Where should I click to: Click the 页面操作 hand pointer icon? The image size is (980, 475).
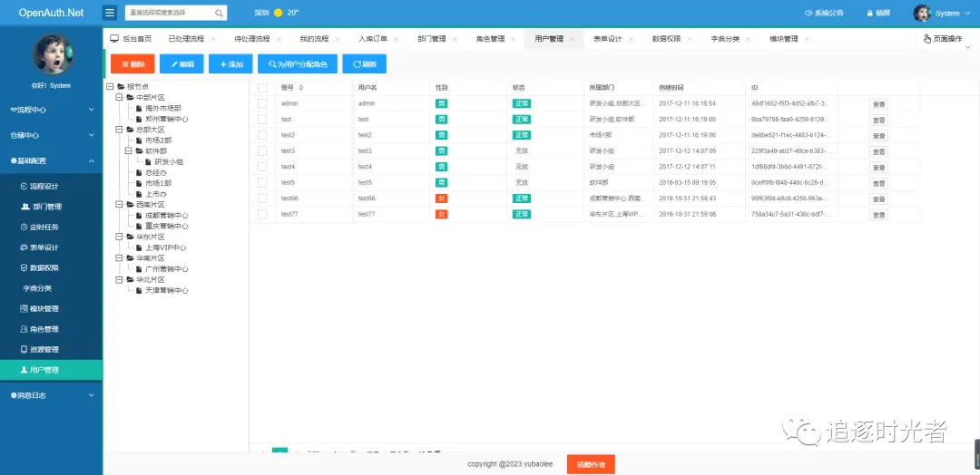coord(926,39)
